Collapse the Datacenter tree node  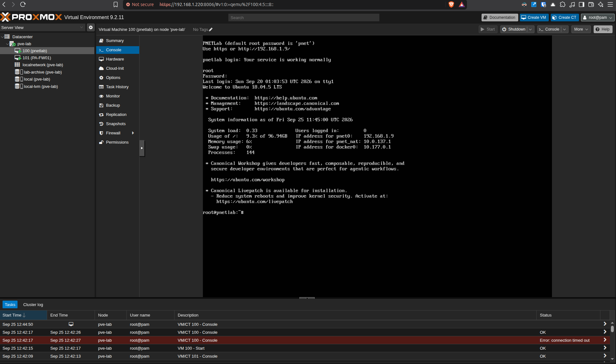(x=2, y=37)
